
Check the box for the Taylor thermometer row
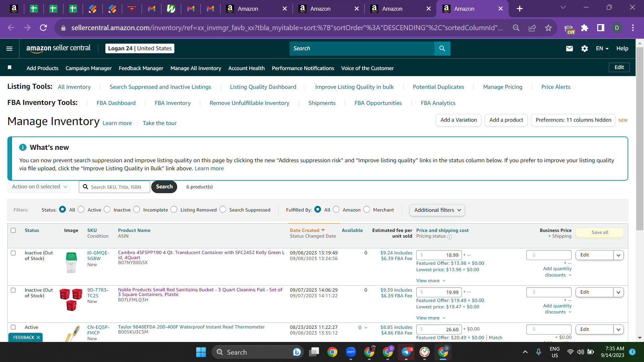coord(13,327)
